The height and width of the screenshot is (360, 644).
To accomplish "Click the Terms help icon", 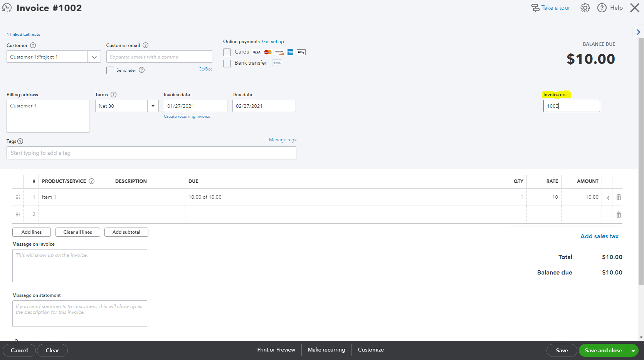I will 113,94.
